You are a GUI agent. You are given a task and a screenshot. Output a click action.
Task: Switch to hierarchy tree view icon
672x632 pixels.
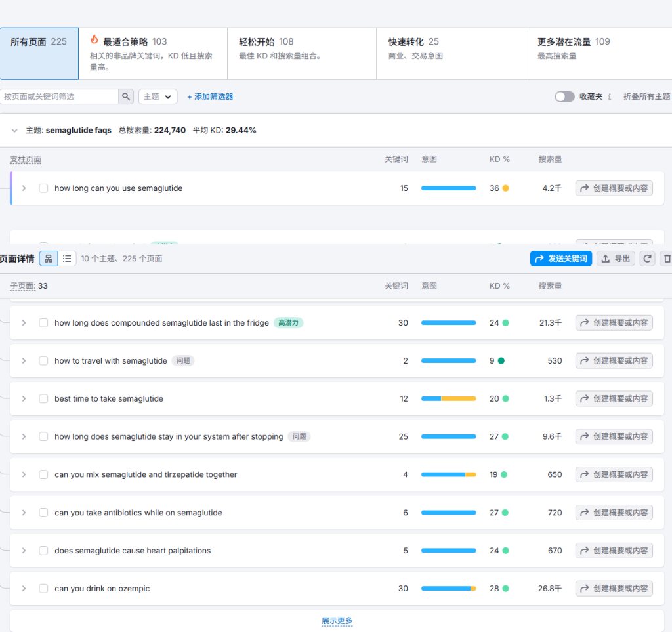[x=49, y=259]
